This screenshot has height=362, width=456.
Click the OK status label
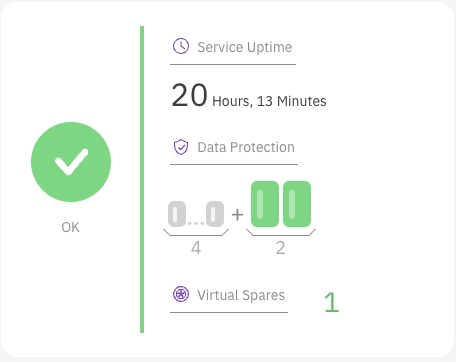tap(70, 227)
